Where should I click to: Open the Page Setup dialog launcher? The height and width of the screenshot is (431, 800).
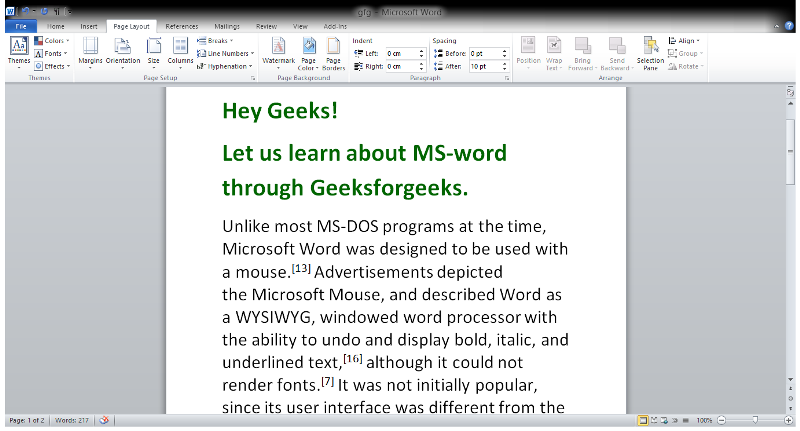[253, 78]
